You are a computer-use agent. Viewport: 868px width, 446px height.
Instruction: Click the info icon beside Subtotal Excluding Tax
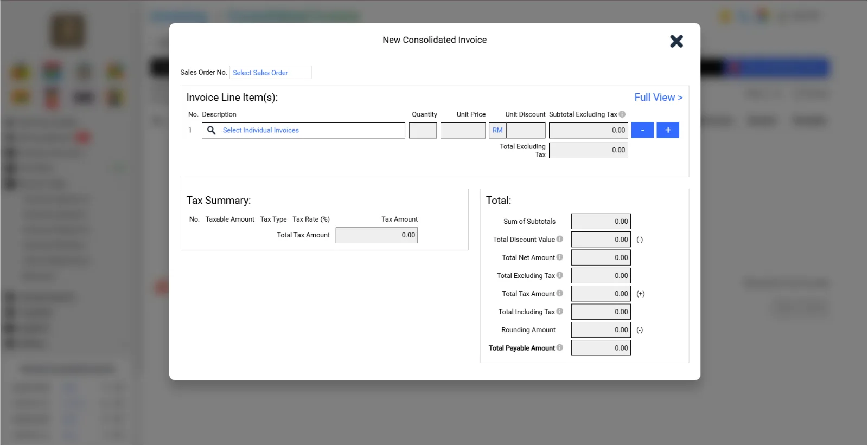pyautogui.click(x=622, y=114)
